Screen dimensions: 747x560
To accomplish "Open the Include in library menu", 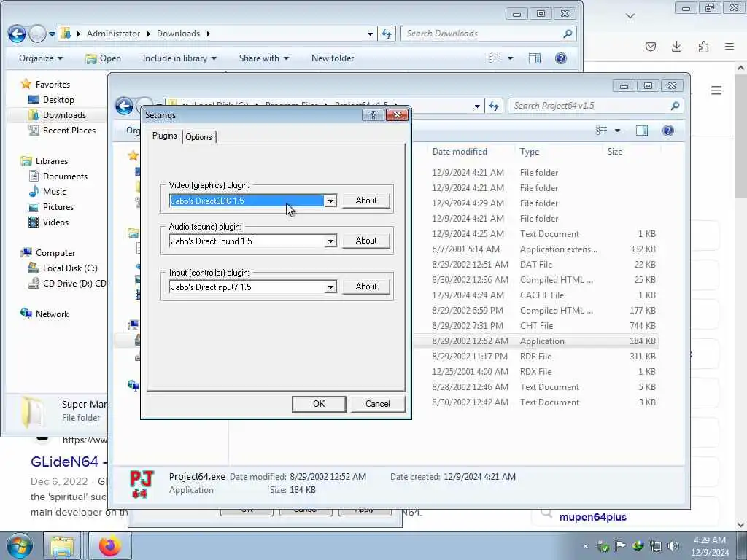I will click(x=179, y=58).
